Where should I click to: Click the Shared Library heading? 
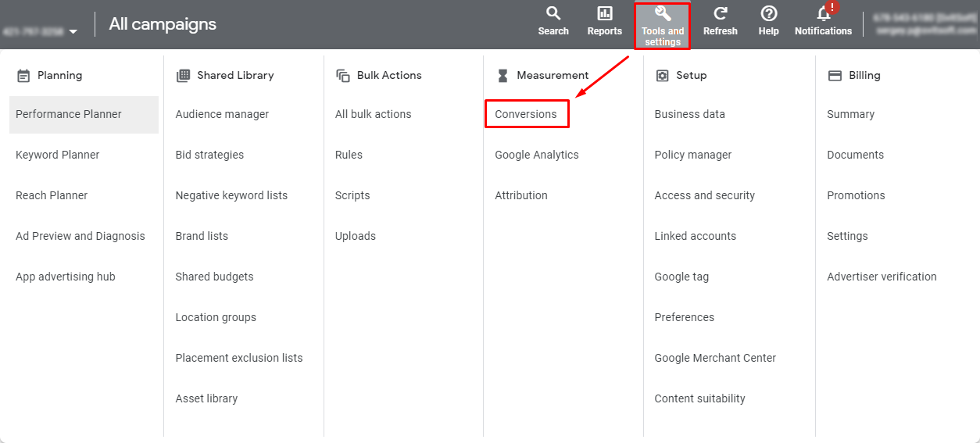235,76
